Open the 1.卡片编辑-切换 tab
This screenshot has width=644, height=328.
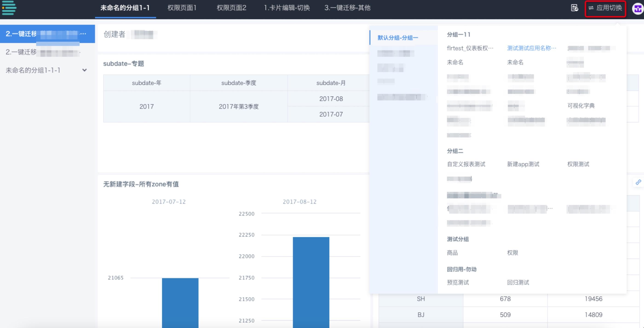287,8
